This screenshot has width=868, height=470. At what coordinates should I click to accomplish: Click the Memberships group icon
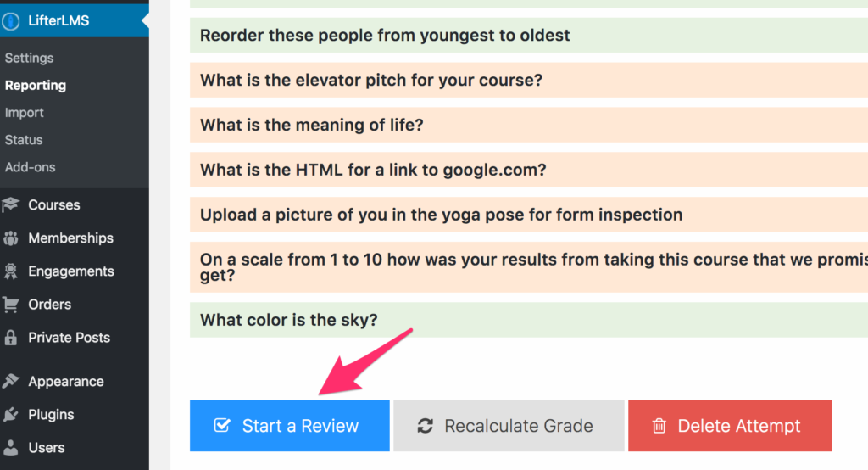click(10, 238)
